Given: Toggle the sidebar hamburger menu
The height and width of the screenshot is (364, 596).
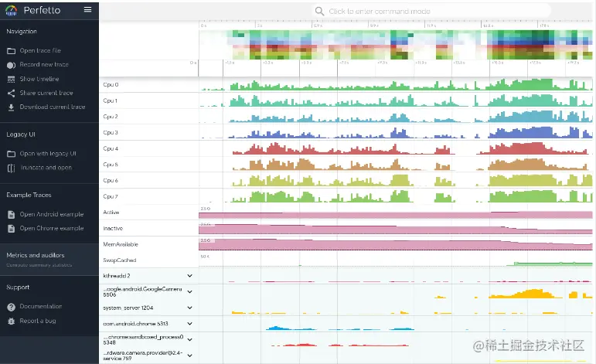Looking at the screenshot, I should [88, 9].
